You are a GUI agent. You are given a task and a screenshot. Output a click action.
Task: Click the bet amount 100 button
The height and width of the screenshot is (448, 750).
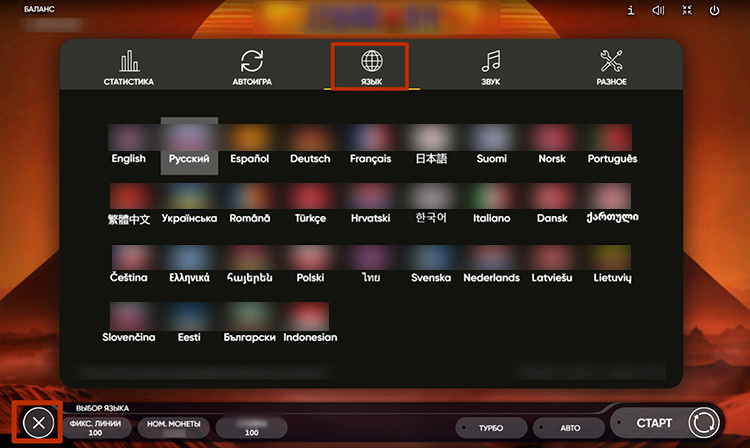[252, 427]
